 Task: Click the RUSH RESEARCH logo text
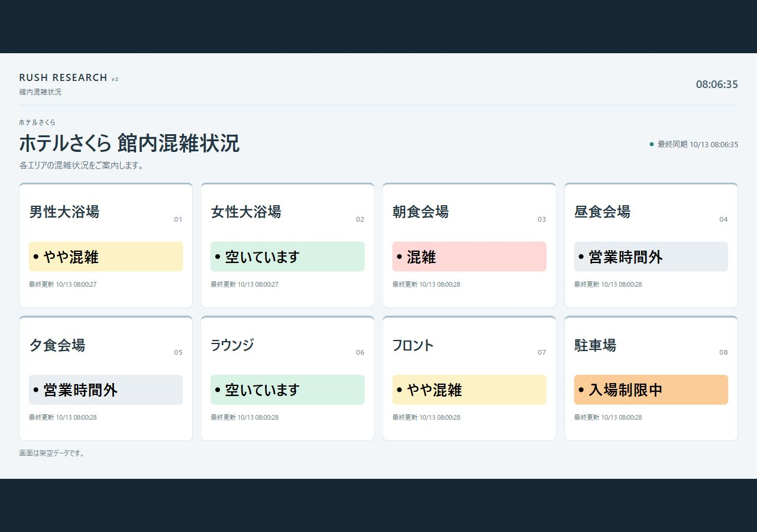(x=63, y=77)
